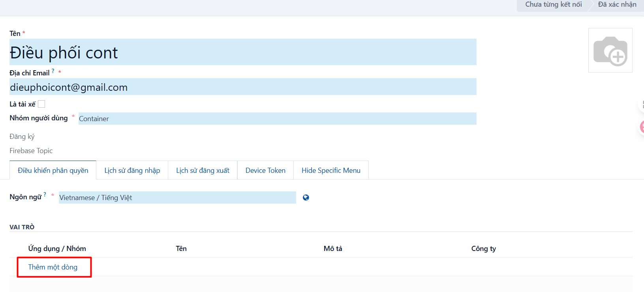Open language translation globe icon
The height and width of the screenshot is (292, 644).
(306, 198)
